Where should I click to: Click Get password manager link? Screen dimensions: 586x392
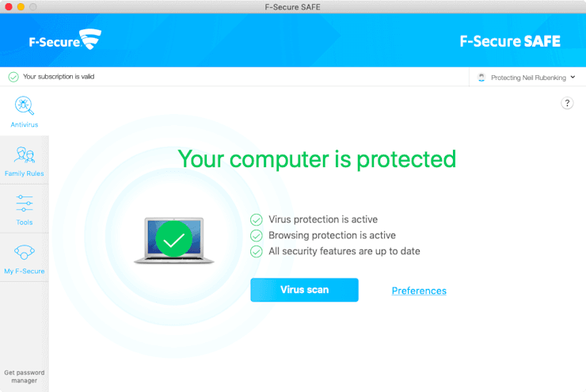(24, 376)
